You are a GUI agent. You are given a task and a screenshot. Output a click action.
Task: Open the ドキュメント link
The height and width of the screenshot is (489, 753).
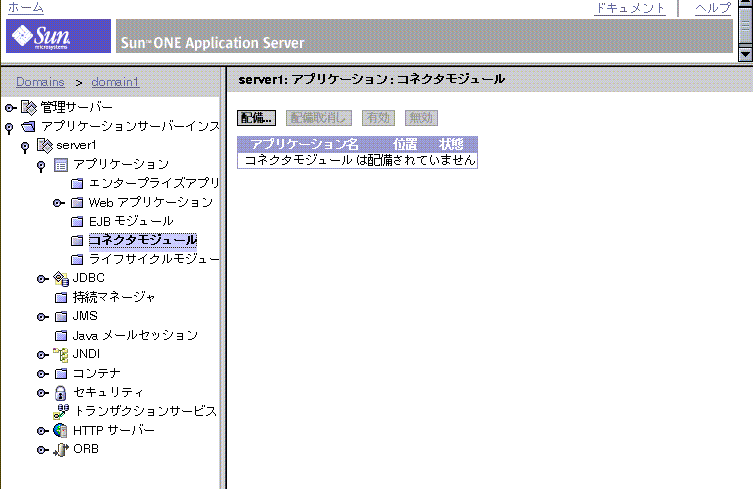pyautogui.click(x=630, y=8)
